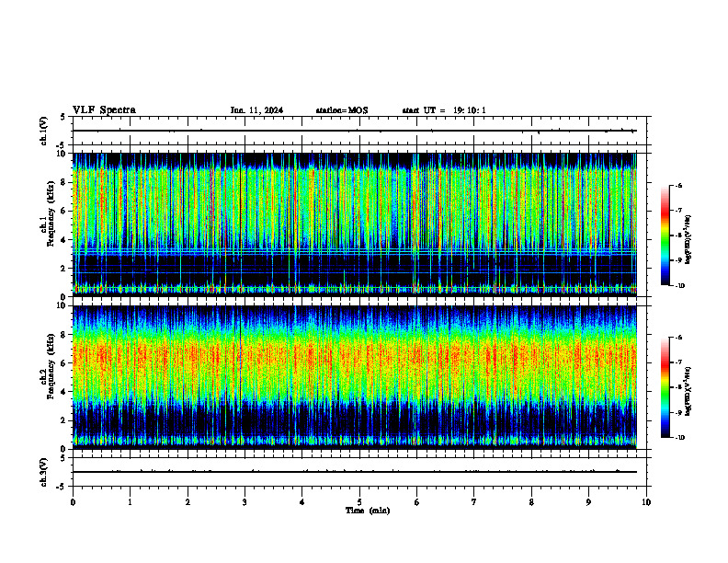This screenshot has width=728, height=563.
Task: Click the "0" tick on the Time axis
Action: coord(73,502)
